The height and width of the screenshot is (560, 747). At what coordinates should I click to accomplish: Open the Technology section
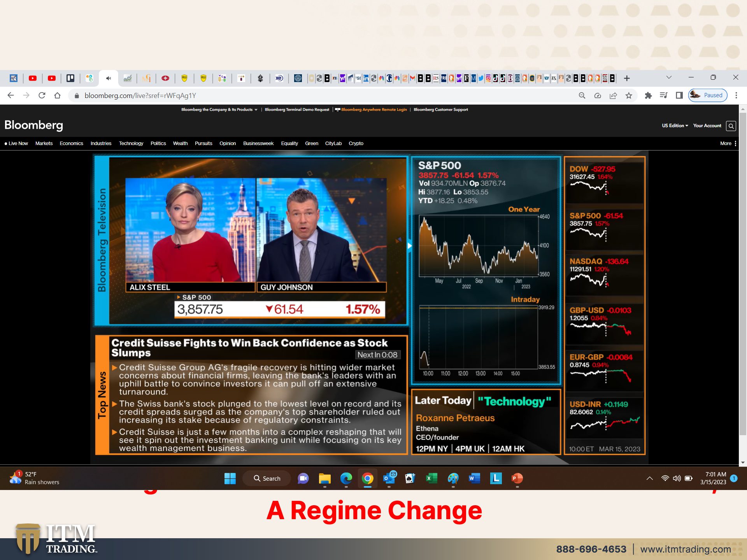[131, 143]
